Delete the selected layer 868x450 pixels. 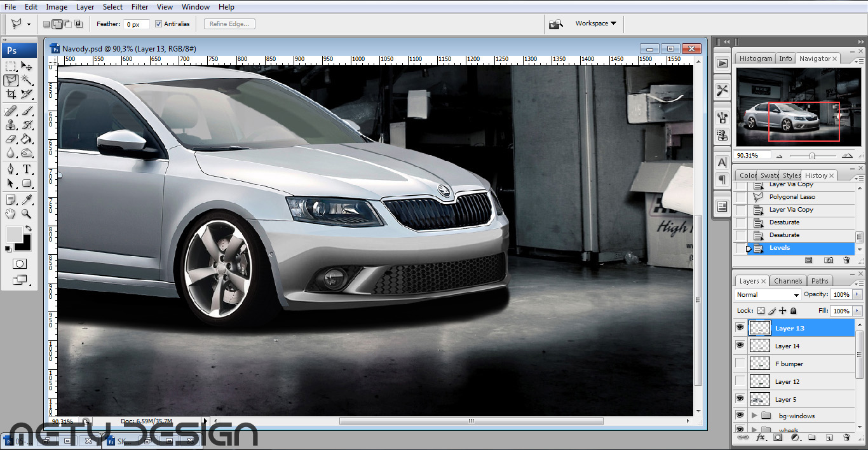pyautogui.click(x=846, y=438)
